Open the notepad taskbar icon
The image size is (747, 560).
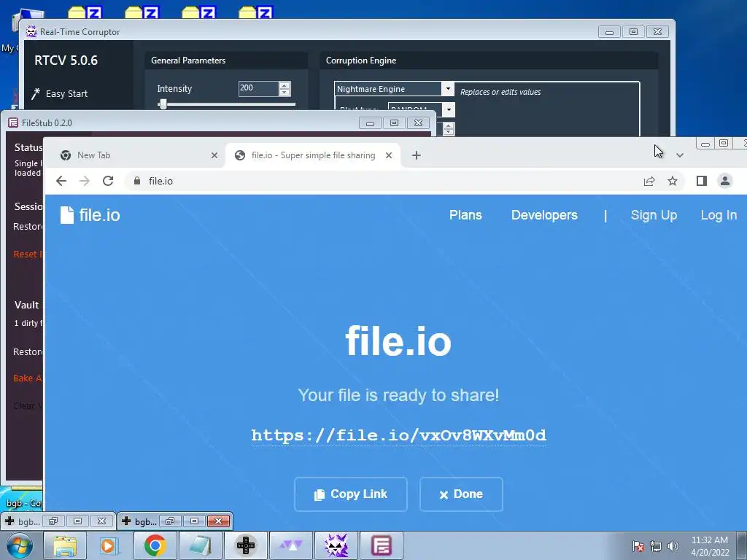pos(200,545)
